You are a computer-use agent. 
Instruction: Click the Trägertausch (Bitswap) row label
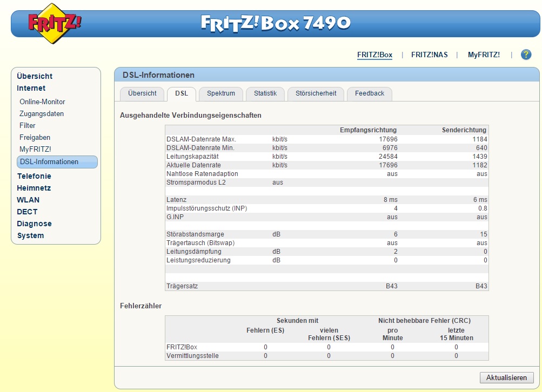pos(200,243)
